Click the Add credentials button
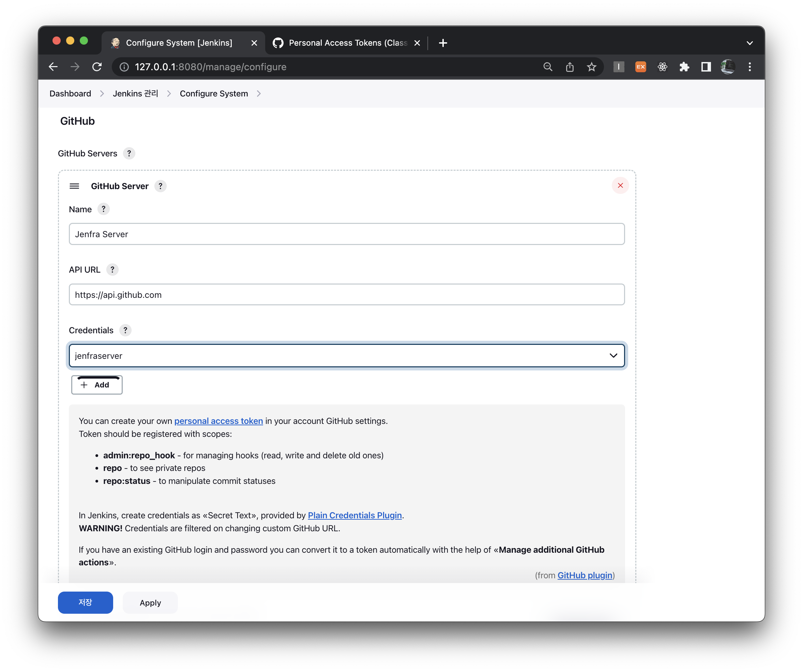This screenshot has height=672, width=803. coord(97,385)
